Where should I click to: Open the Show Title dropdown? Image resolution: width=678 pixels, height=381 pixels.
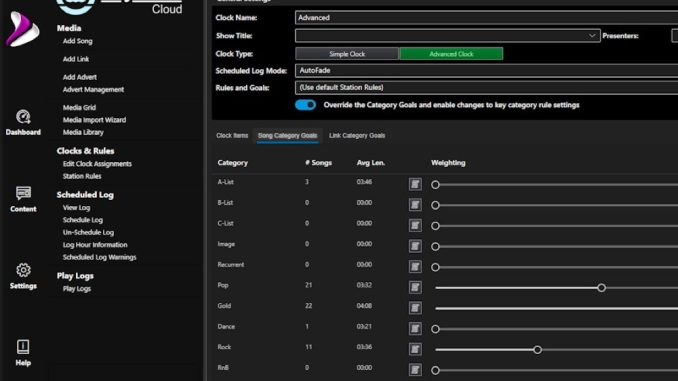coord(448,35)
